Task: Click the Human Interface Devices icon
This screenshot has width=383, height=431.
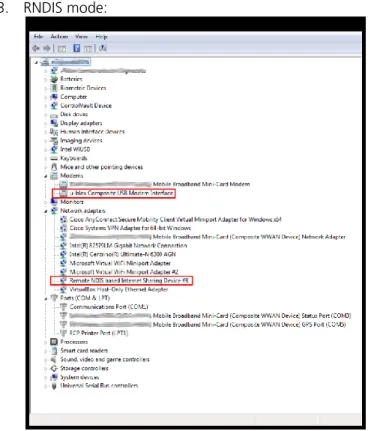Action: point(54,132)
